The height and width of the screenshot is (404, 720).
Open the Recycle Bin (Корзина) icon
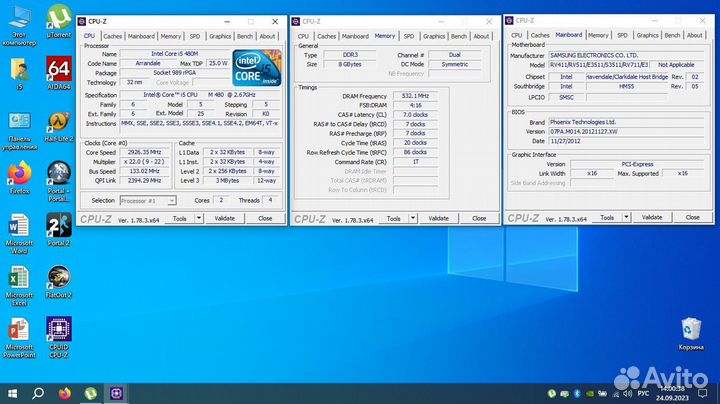coord(691,333)
